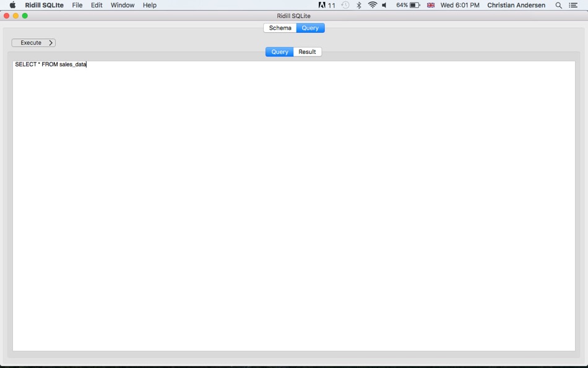Open the File menu
This screenshot has width=588, height=368.
[77, 5]
